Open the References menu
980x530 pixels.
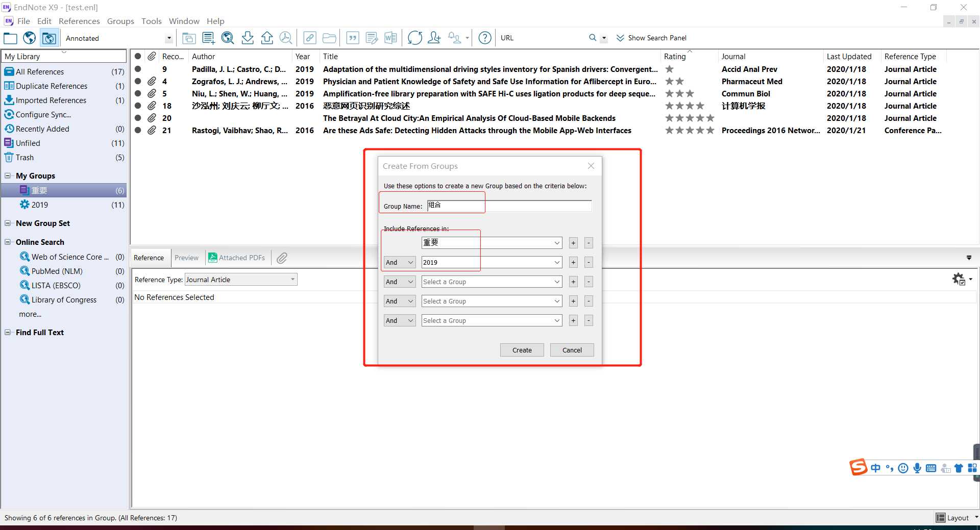tap(79, 21)
